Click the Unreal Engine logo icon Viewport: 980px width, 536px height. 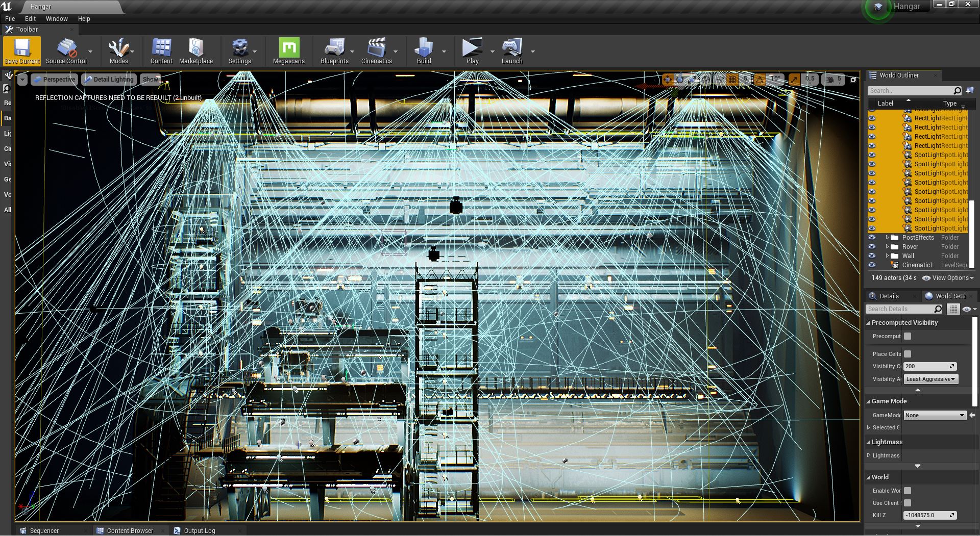(6, 6)
